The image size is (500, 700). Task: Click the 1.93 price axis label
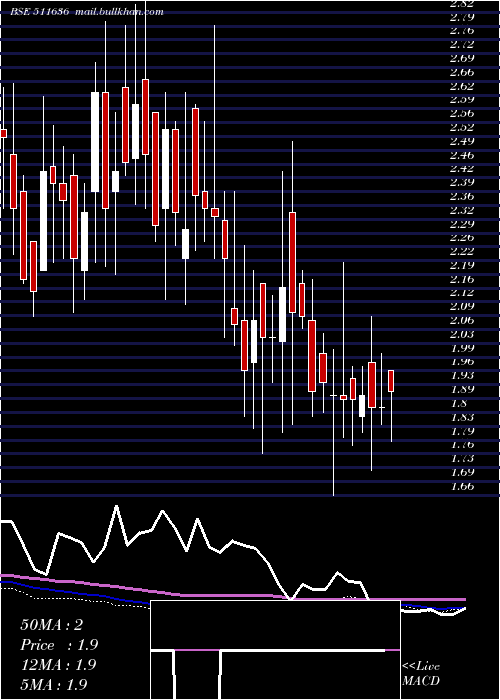point(462,376)
